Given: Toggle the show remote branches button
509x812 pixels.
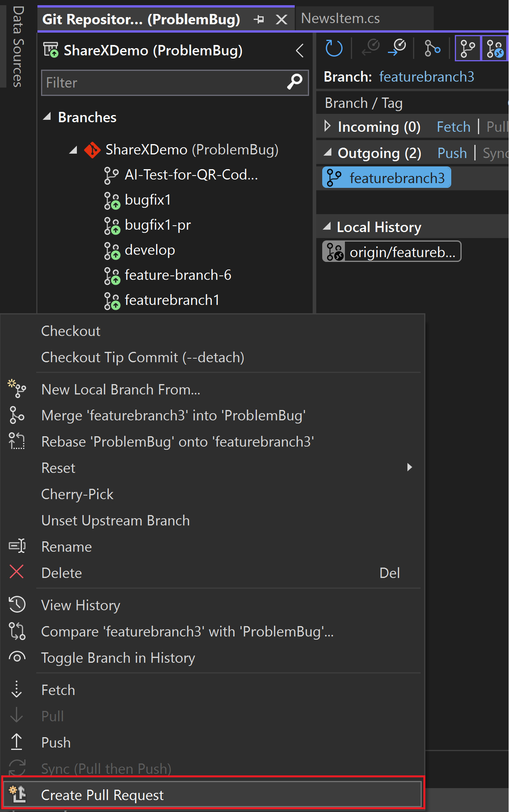Looking at the screenshot, I should (x=495, y=48).
